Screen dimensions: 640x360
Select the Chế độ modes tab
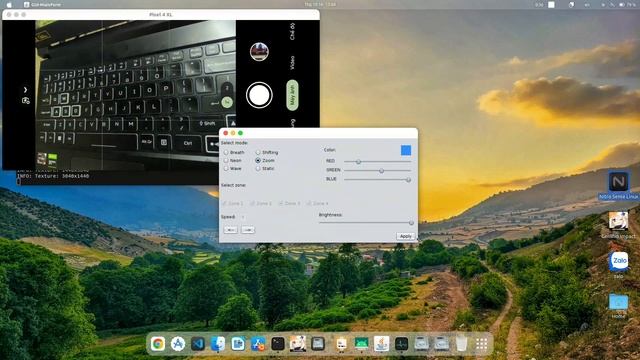point(292,31)
